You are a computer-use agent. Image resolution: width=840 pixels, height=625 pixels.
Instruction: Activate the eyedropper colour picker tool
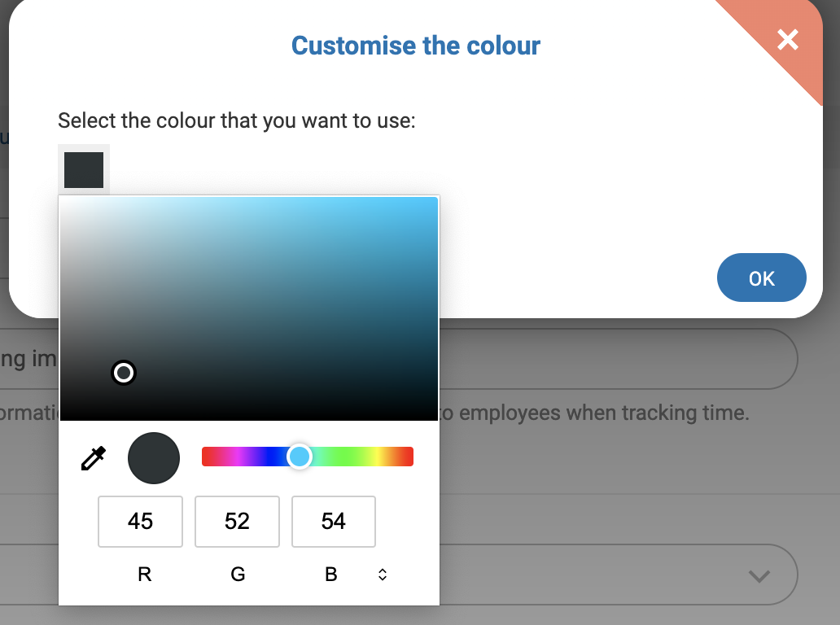94,458
